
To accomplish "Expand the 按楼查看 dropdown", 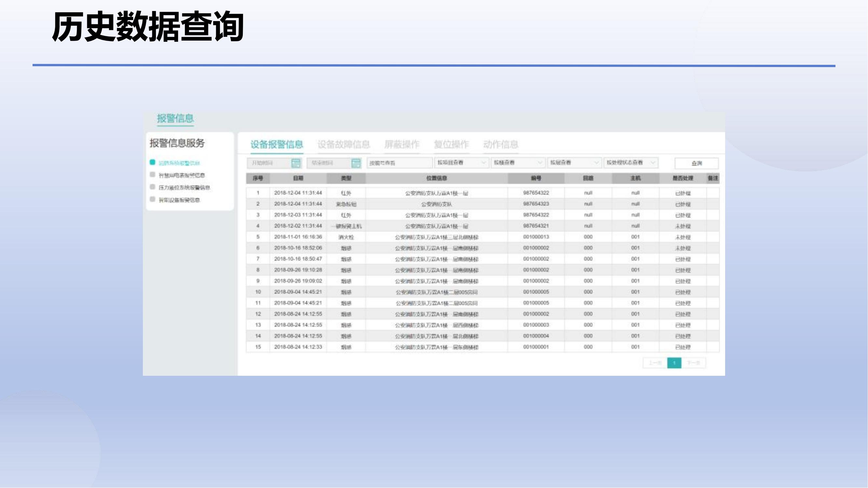I will pos(517,163).
